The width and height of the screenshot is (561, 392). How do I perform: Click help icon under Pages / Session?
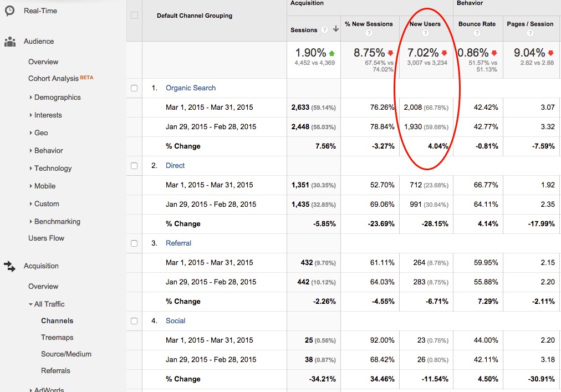pyautogui.click(x=530, y=33)
